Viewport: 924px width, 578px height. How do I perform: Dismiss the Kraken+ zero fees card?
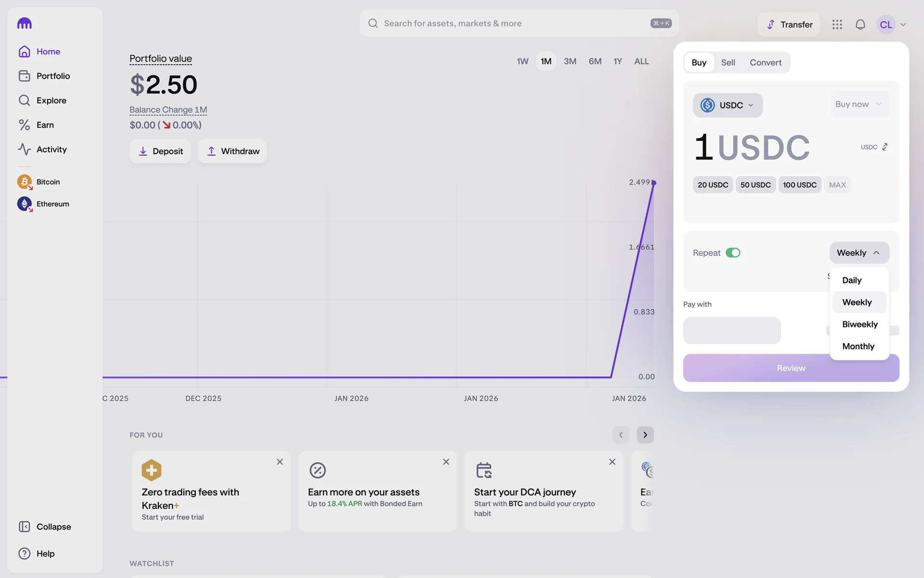point(280,462)
